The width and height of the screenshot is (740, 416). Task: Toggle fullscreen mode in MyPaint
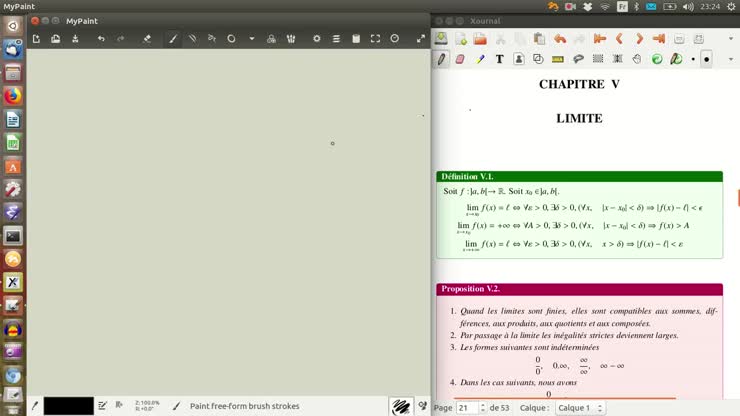tap(375, 39)
